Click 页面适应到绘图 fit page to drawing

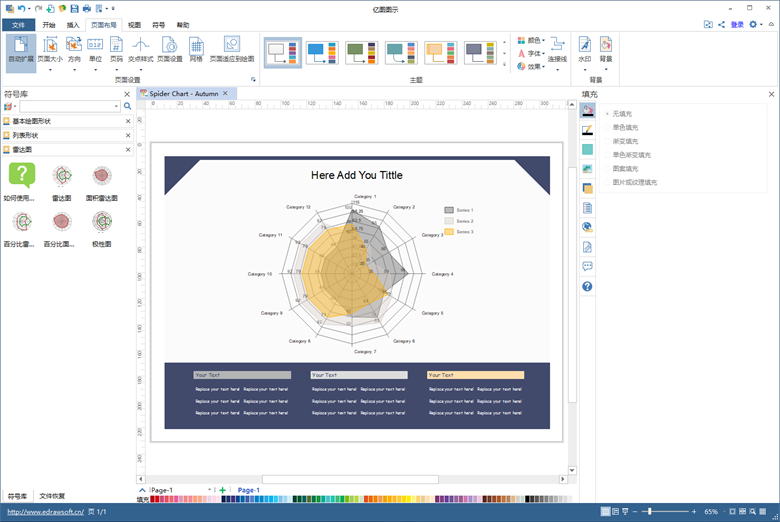(x=231, y=48)
